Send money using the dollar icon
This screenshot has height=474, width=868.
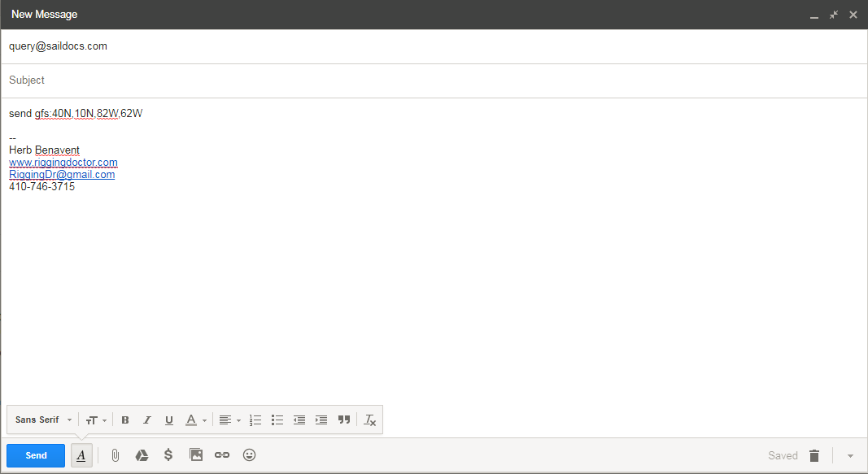[x=168, y=454]
